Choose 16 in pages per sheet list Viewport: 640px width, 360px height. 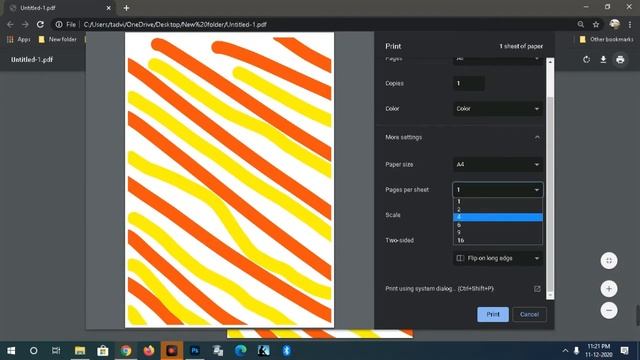pyautogui.click(x=498, y=240)
